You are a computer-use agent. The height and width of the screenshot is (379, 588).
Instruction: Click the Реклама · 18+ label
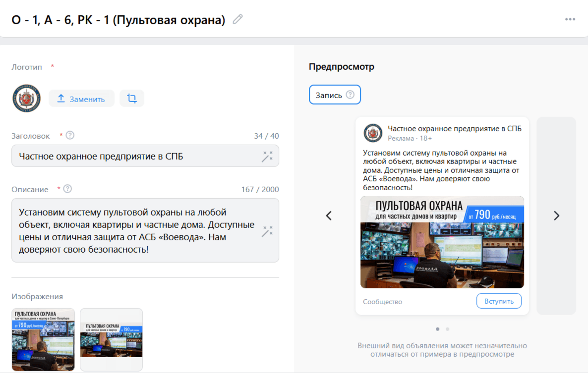(410, 138)
